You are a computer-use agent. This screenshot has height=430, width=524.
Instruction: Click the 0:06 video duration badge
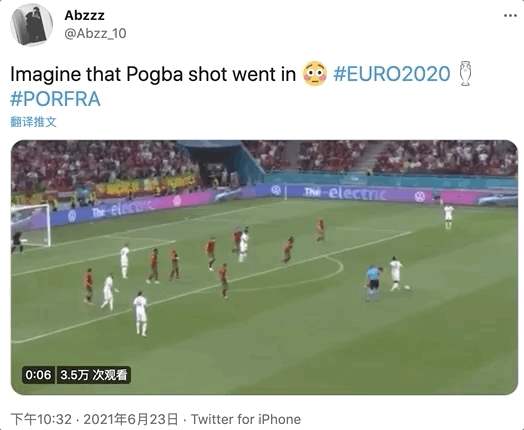(x=38, y=375)
